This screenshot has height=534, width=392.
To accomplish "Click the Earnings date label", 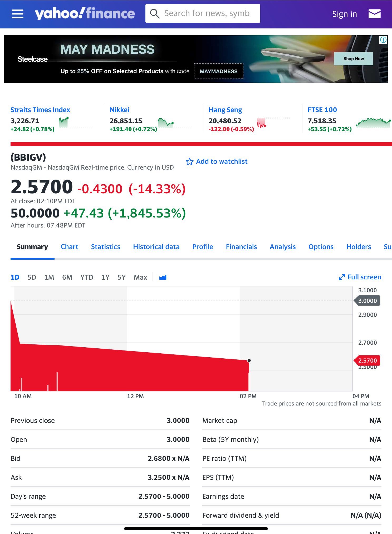I will pyautogui.click(x=223, y=496).
